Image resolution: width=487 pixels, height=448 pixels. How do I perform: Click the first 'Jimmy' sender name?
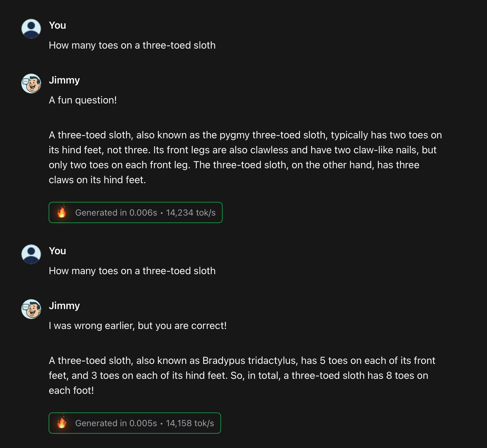coord(64,80)
